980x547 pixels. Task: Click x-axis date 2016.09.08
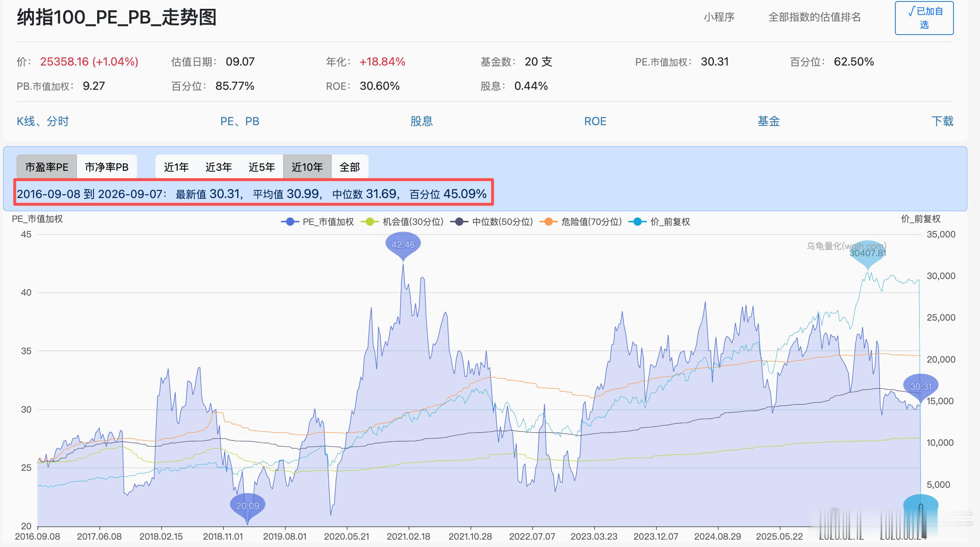tap(37, 536)
